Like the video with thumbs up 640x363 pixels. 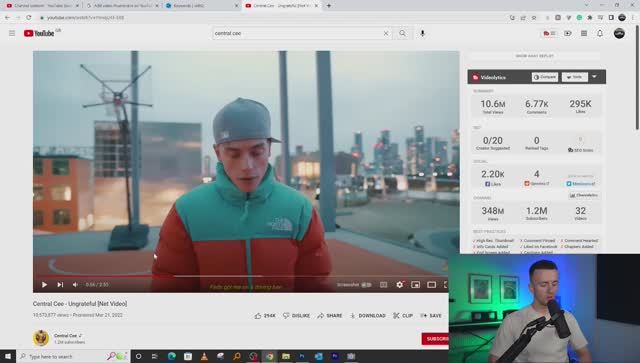[265, 316]
